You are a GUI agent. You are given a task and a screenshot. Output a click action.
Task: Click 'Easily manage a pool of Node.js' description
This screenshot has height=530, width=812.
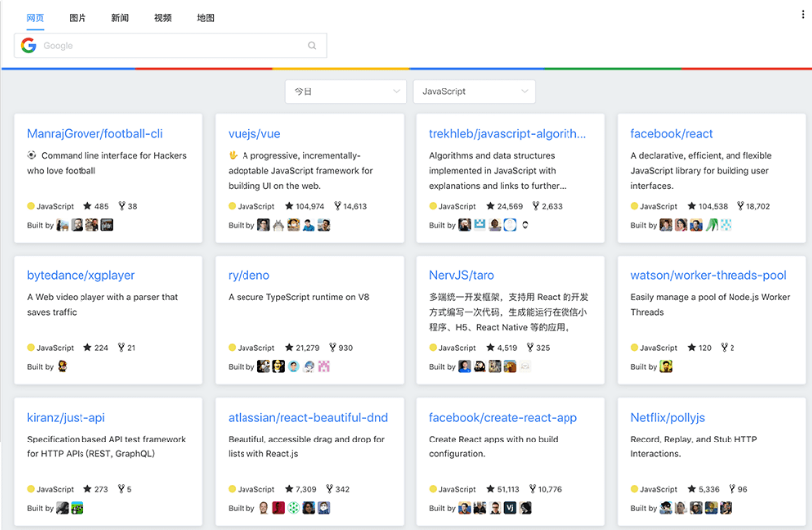(x=710, y=304)
